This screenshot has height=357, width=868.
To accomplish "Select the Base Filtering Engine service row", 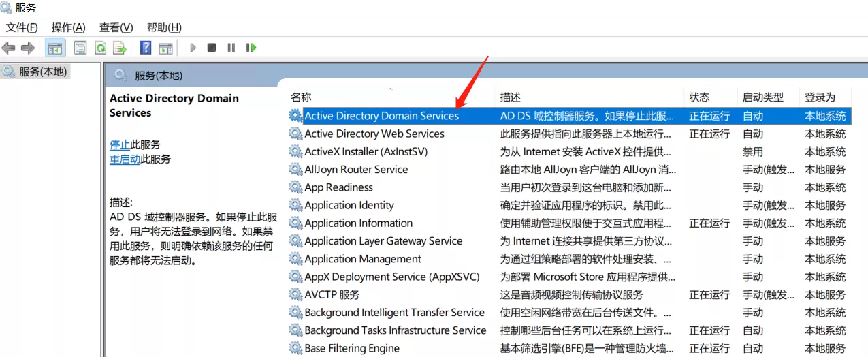I will (x=352, y=348).
